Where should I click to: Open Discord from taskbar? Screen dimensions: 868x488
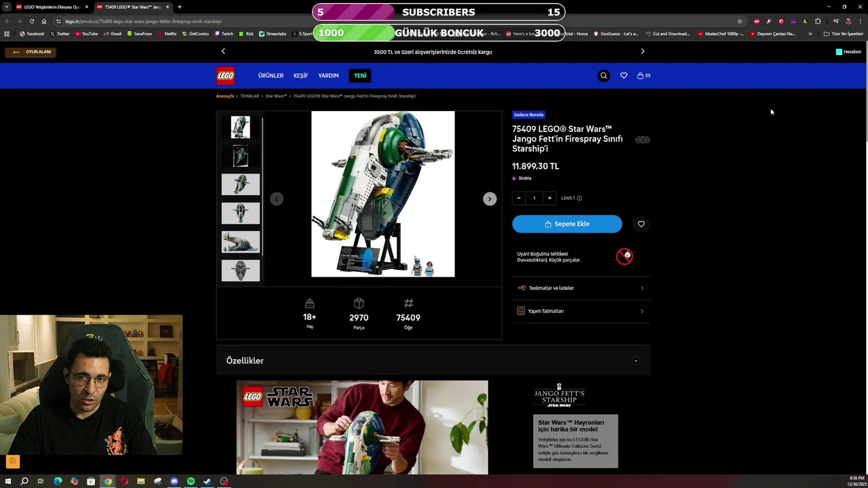[174, 481]
